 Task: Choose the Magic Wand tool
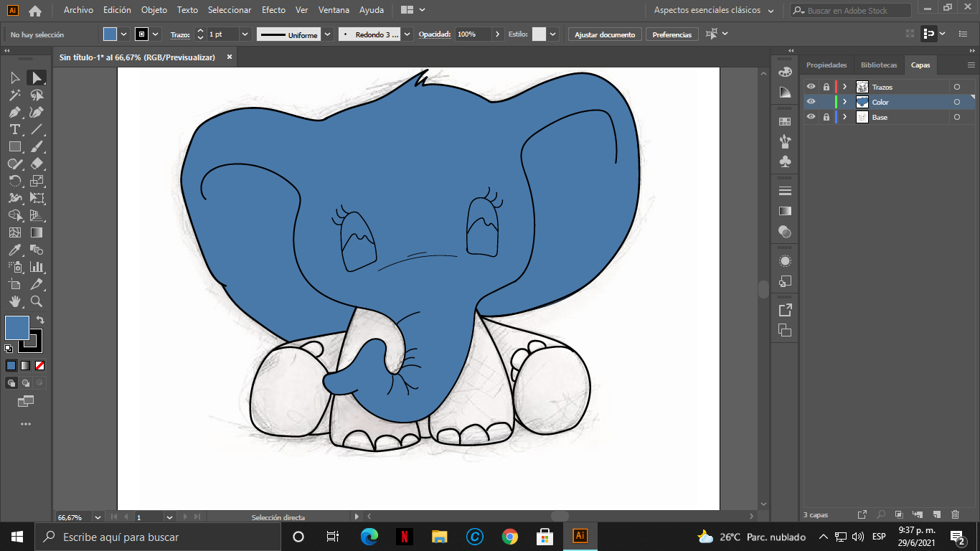(x=14, y=95)
